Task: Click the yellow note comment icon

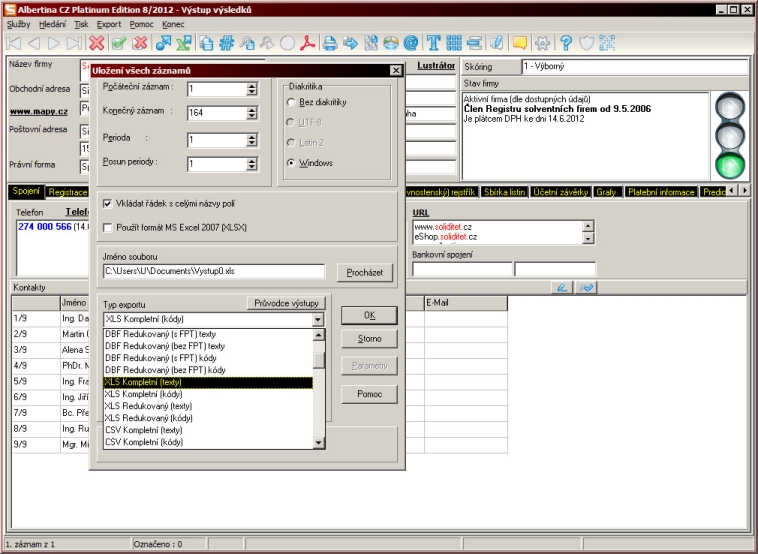Action: click(x=520, y=44)
